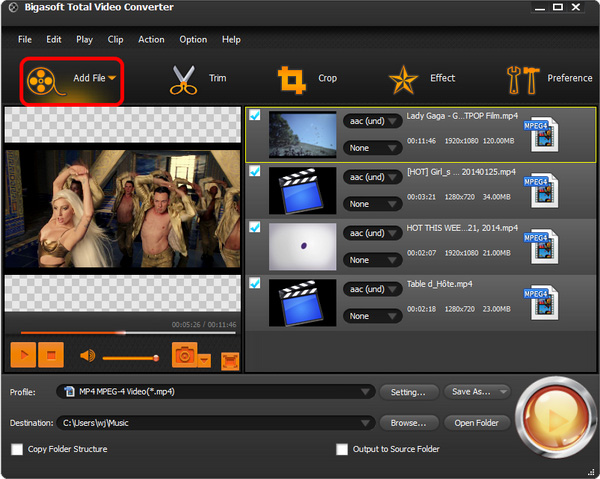This screenshot has height=479, width=600.
Task: Open subtitle None dropdown for [HOT] Girl_s file
Action: tap(372, 204)
